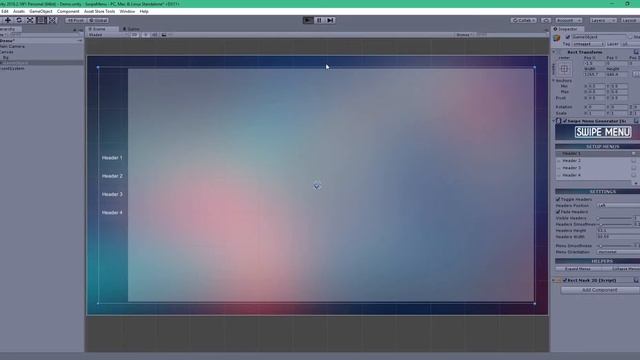Open the Window menu
The width and height of the screenshot is (640, 360).
pos(127,11)
